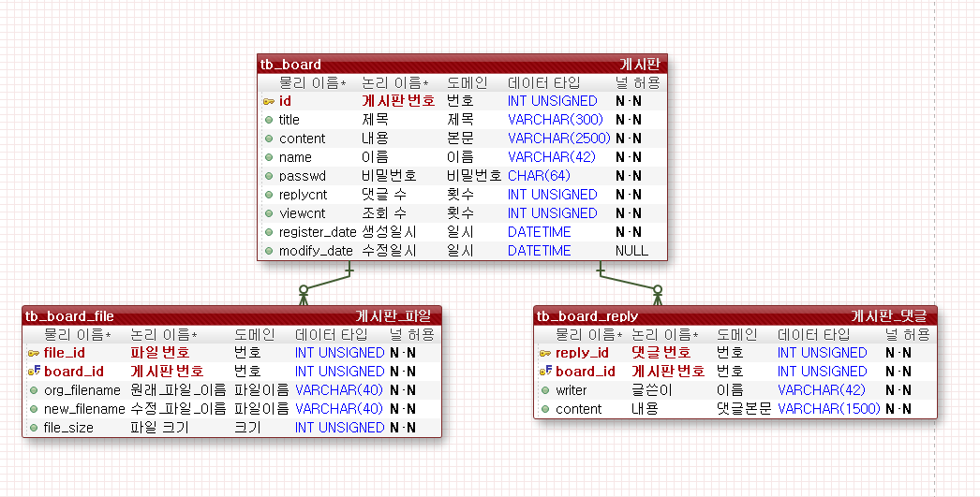Select the relationship line from tb_board to tb_board_file

click(327, 283)
